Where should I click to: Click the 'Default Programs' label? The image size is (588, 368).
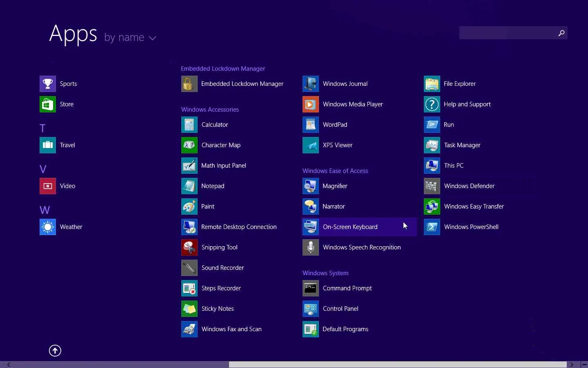pos(345,329)
